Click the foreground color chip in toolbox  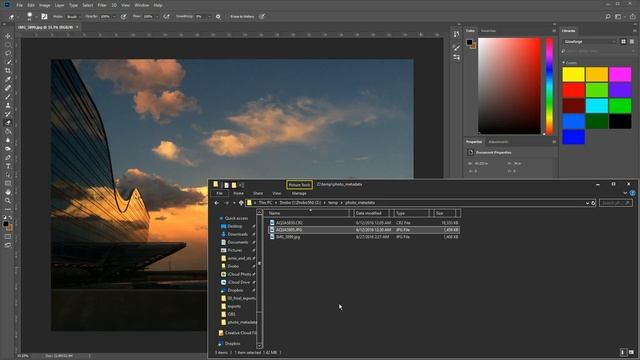(5, 224)
